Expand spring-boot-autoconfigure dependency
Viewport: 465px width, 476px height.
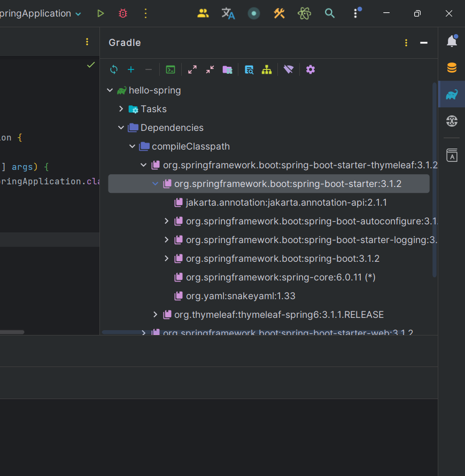pyautogui.click(x=166, y=221)
